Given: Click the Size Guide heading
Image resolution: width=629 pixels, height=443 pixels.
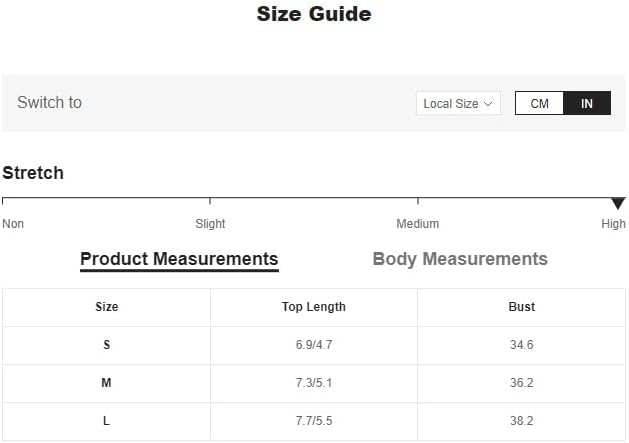Looking at the screenshot, I should tap(314, 14).
